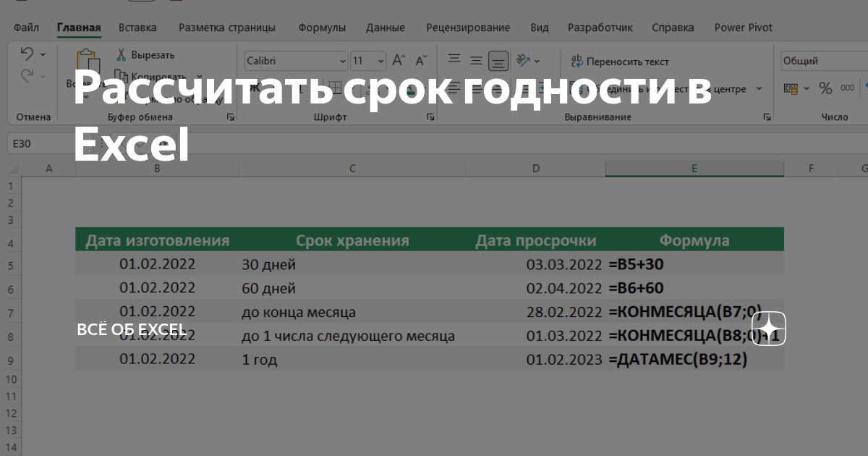Select column B header

(157, 169)
